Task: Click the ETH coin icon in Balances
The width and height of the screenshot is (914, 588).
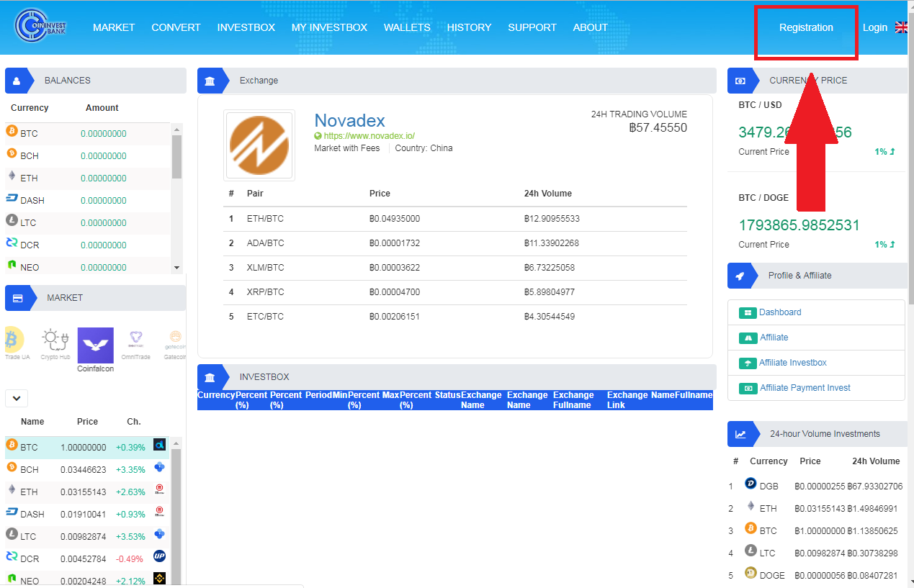Action: 12,176
